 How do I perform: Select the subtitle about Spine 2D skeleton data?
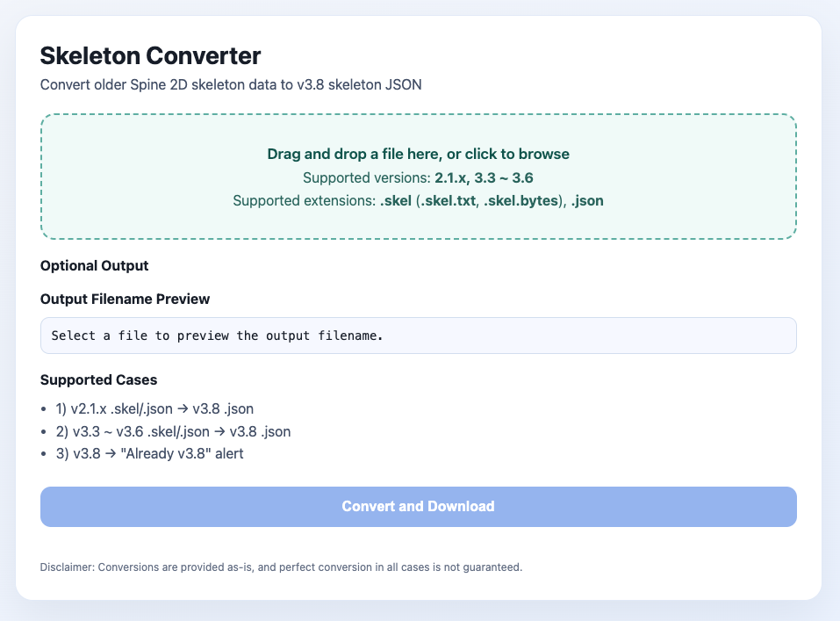(x=232, y=84)
